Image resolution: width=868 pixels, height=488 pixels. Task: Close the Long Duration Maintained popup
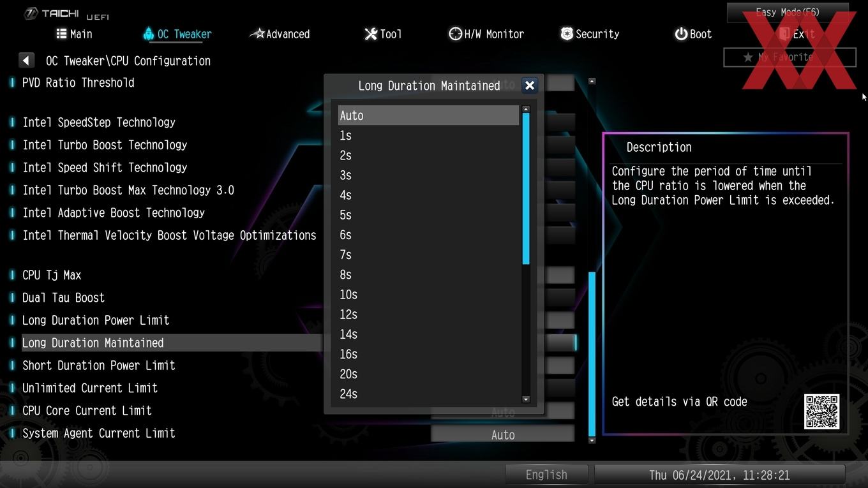click(x=529, y=85)
